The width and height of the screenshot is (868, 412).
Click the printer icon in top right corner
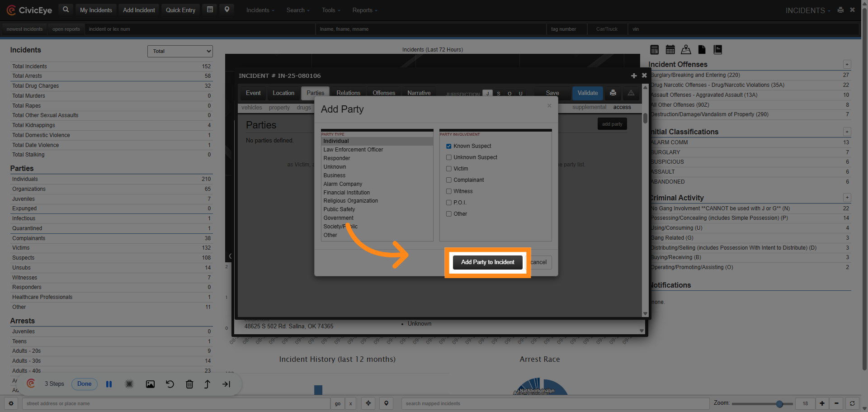(x=840, y=9)
